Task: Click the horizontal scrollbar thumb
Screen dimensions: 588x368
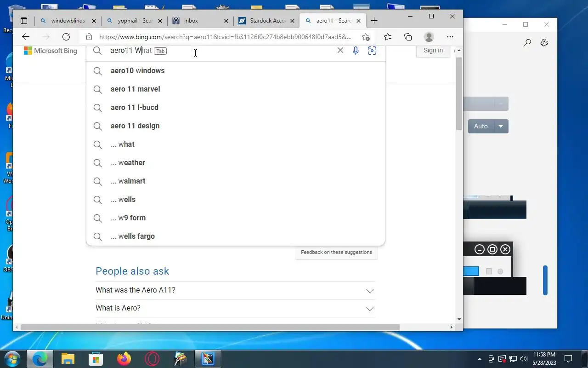Action: 210,327
